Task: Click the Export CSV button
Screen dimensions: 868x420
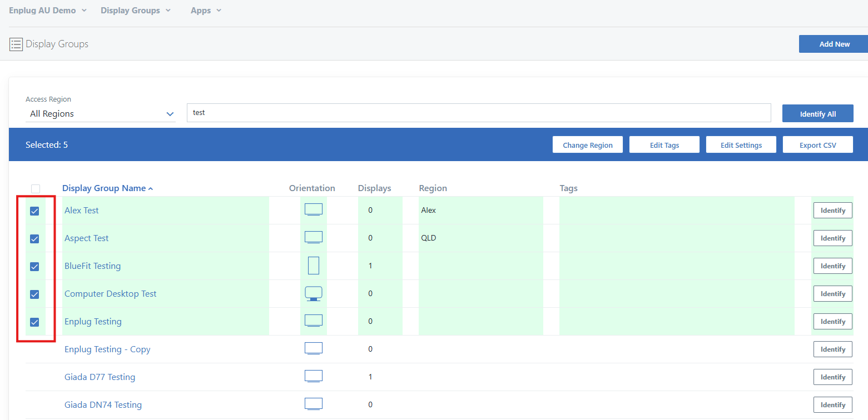Action: click(817, 145)
